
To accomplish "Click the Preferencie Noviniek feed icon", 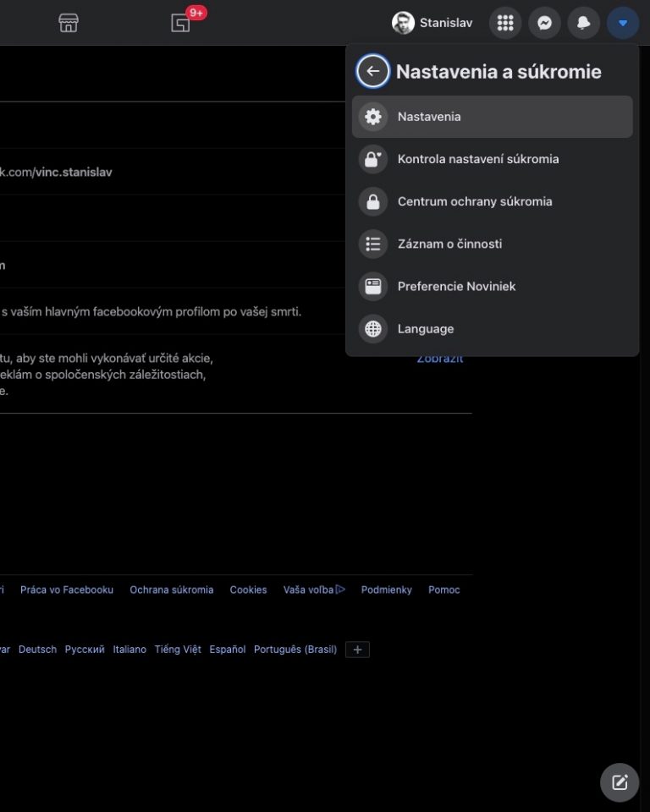I will pyautogui.click(x=373, y=287).
